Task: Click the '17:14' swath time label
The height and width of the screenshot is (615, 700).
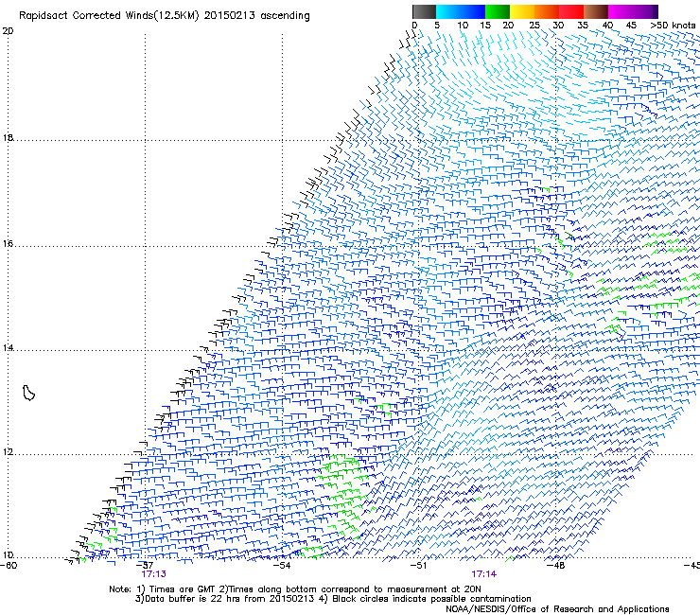Action: click(484, 574)
